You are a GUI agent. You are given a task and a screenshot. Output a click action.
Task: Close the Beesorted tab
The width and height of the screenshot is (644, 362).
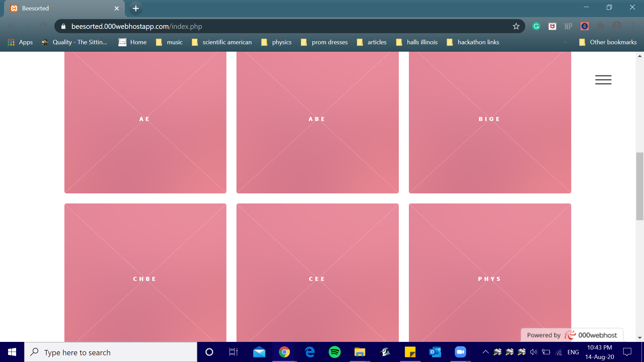pyautogui.click(x=117, y=8)
